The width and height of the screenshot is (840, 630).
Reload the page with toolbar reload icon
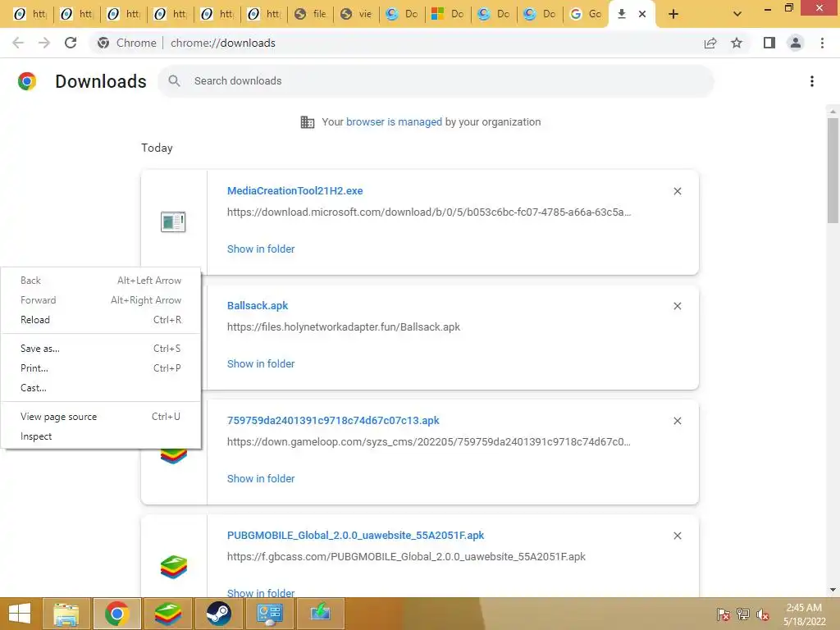coord(71,43)
